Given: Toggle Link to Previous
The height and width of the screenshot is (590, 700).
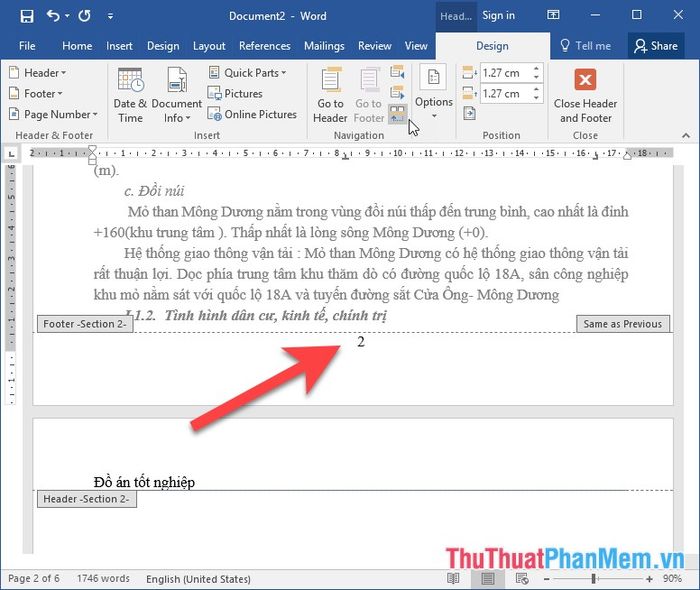Looking at the screenshot, I should [x=397, y=114].
